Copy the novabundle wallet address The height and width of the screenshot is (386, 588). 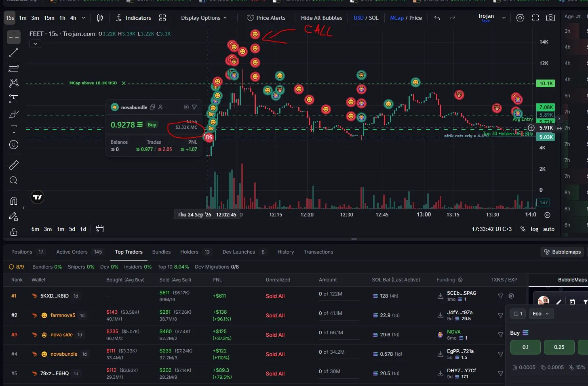[x=152, y=107]
